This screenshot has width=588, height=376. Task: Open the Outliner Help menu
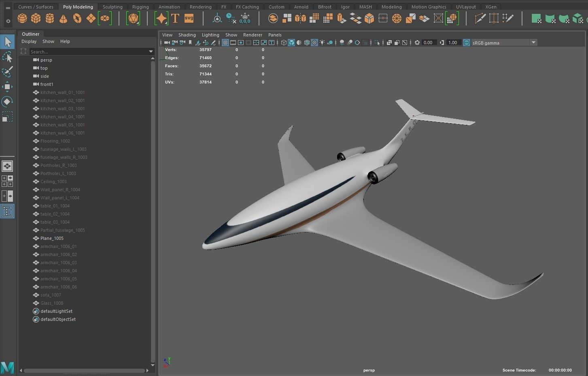[65, 41]
